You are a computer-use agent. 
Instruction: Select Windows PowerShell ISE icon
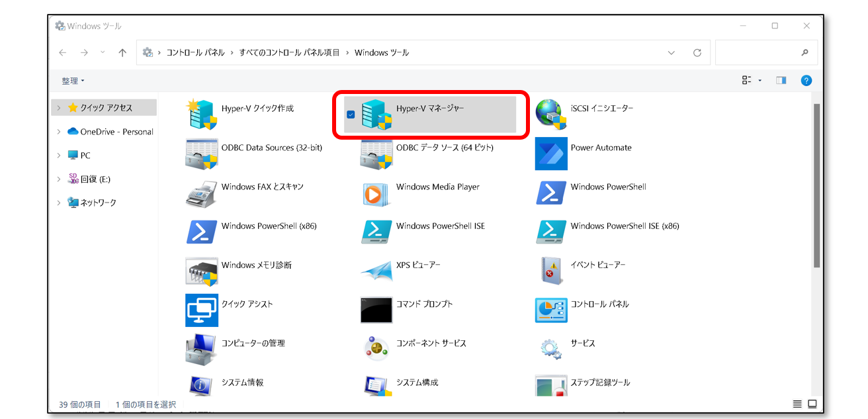point(376,232)
